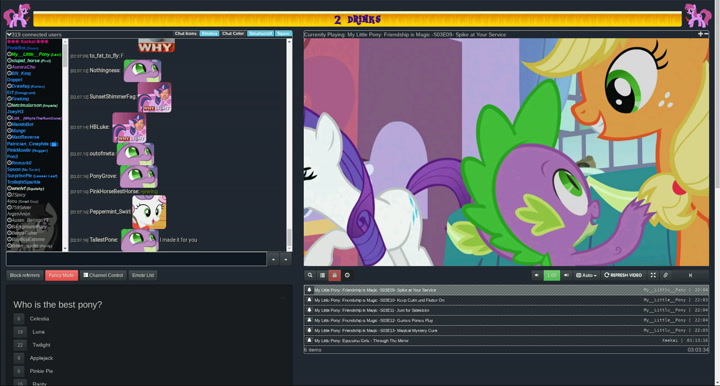Show the playlist list-view icon

322,275
